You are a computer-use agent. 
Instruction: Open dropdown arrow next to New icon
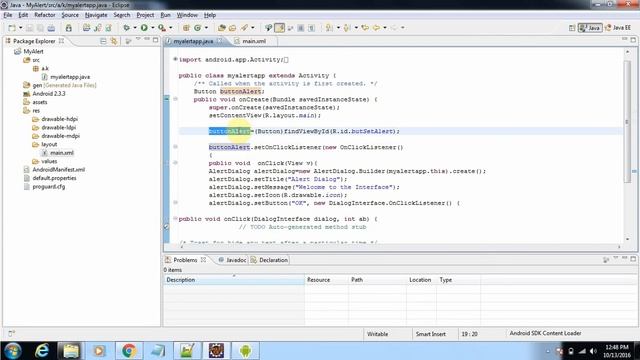pyautogui.click(x=20, y=28)
